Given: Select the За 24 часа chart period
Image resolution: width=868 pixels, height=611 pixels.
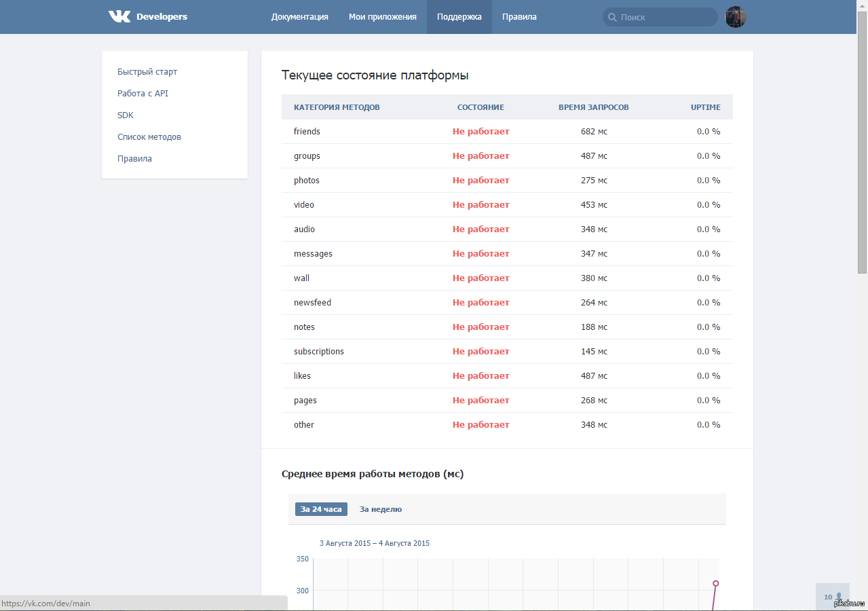Looking at the screenshot, I should coord(321,509).
